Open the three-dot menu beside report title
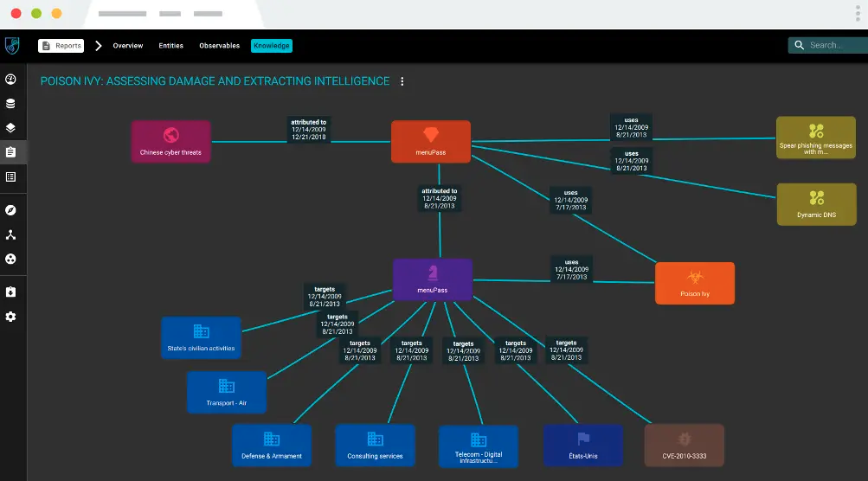The image size is (868, 481). 402,81
